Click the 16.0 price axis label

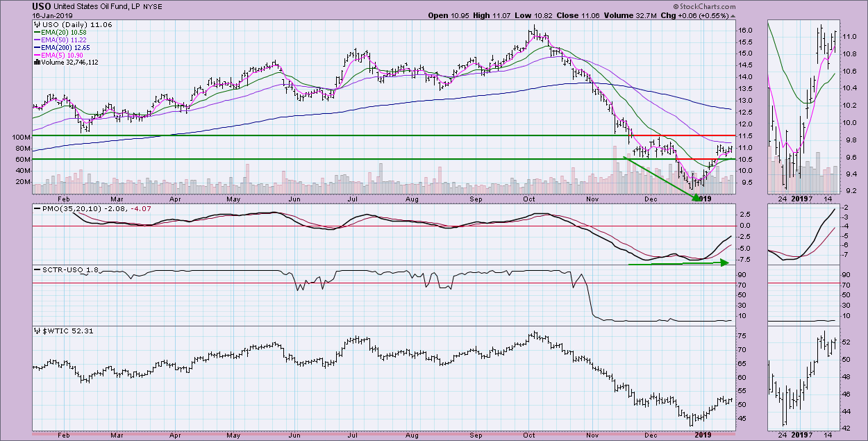[x=746, y=30]
